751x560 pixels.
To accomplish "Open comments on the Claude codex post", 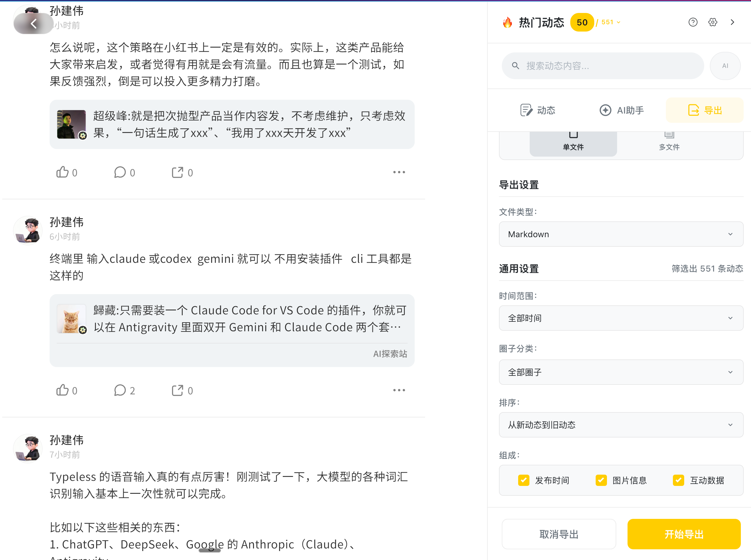I will [120, 390].
